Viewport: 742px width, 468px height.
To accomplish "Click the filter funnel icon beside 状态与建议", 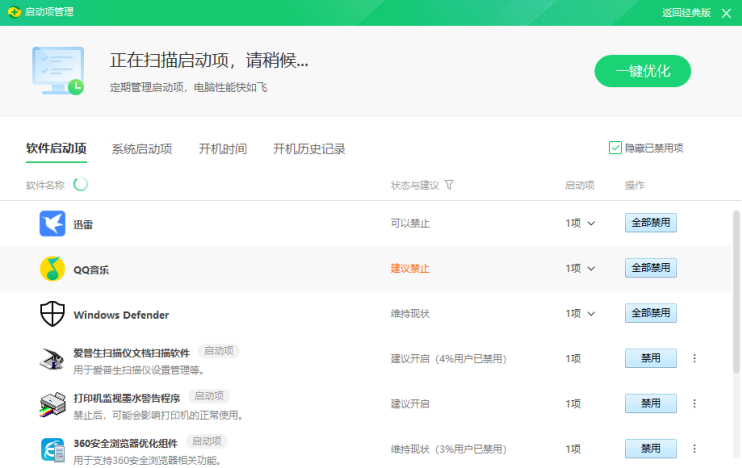I will (x=449, y=185).
